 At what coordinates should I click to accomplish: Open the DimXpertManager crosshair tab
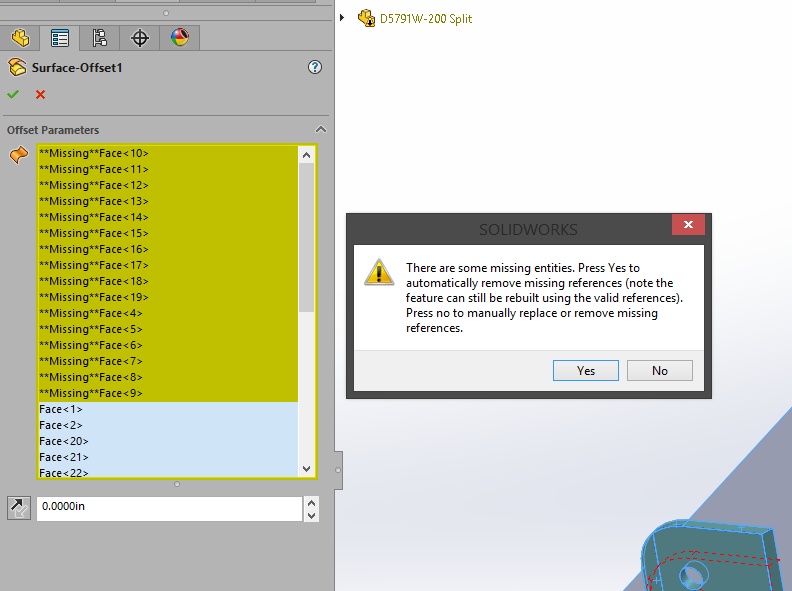pos(139,38)
